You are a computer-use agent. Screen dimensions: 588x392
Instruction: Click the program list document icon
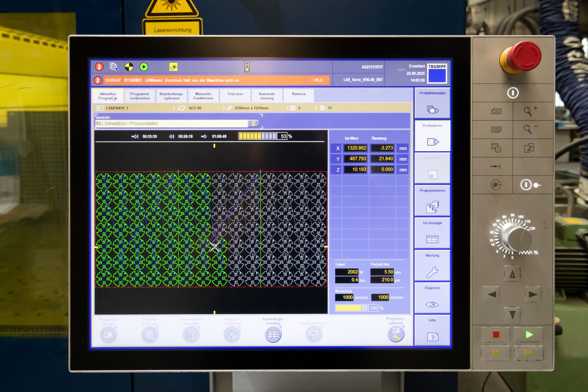coord(114,67)
